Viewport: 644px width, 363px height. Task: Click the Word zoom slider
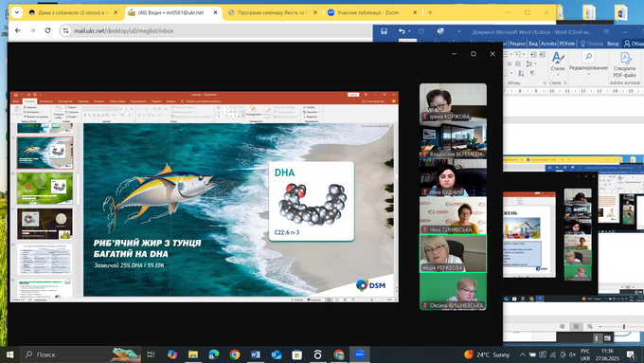point(623,326)
